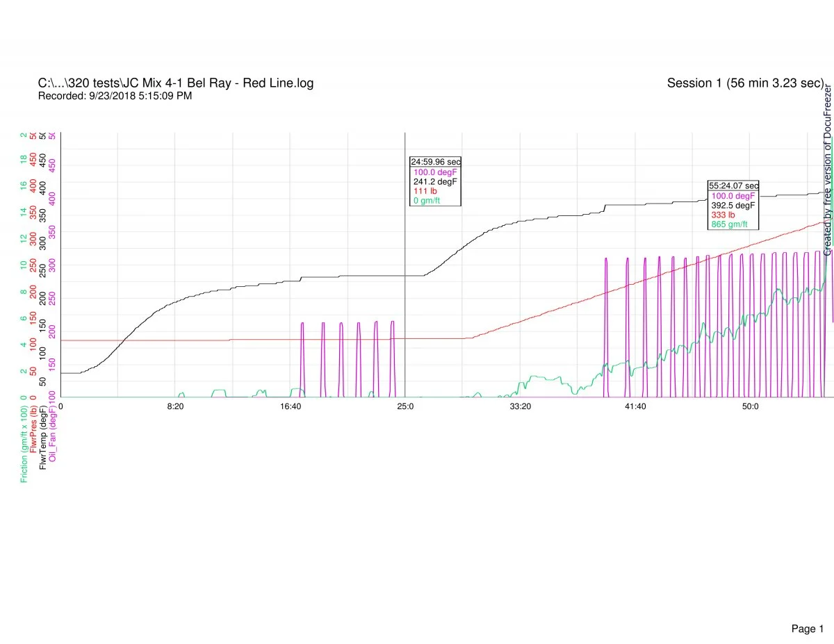Click the 50:0 time axis tick
Screen dimensions: 834x644
[x=751, y=406]
